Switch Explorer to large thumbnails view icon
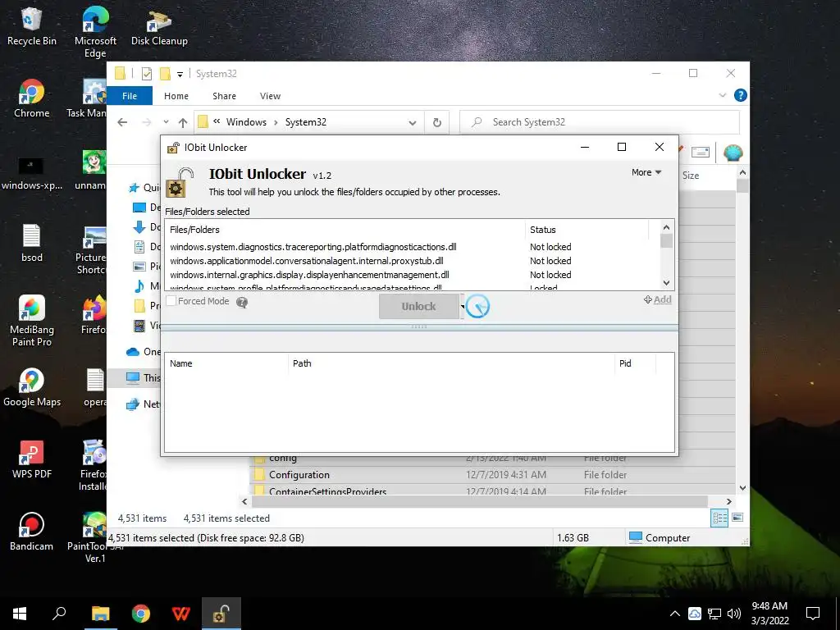840x630 pixels. tap(737, 518)
